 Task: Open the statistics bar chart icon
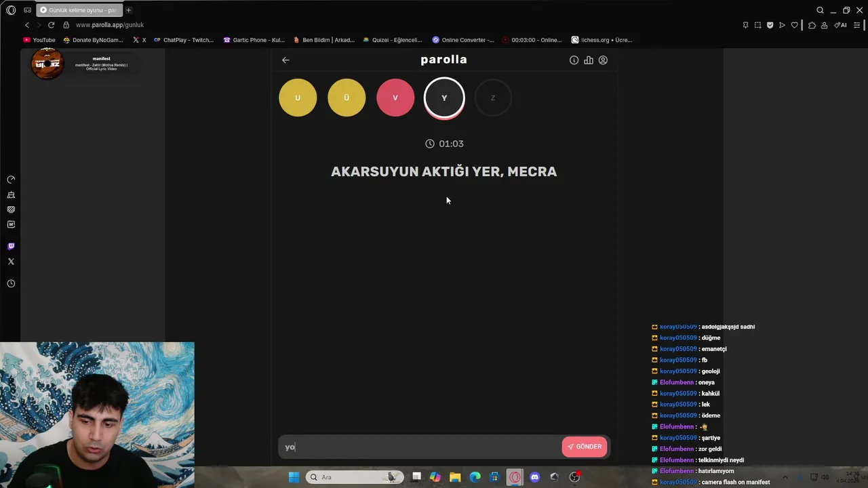589,60
